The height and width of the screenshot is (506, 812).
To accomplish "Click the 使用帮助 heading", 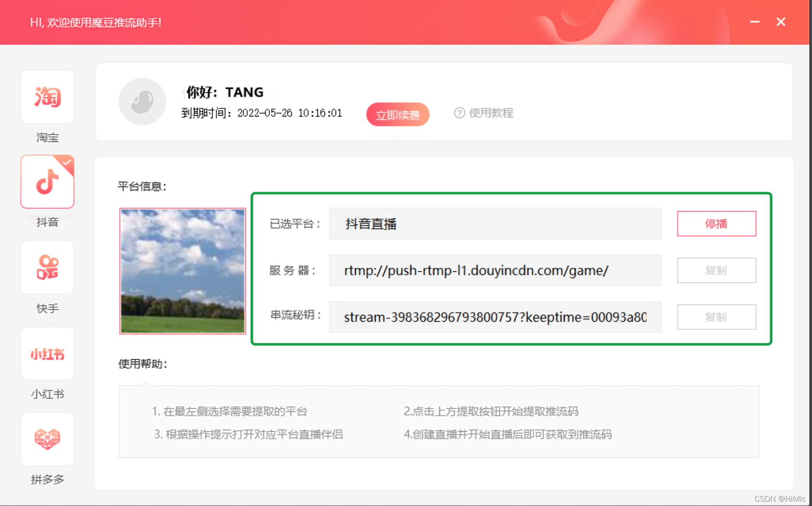I will [x=143, y=364].
